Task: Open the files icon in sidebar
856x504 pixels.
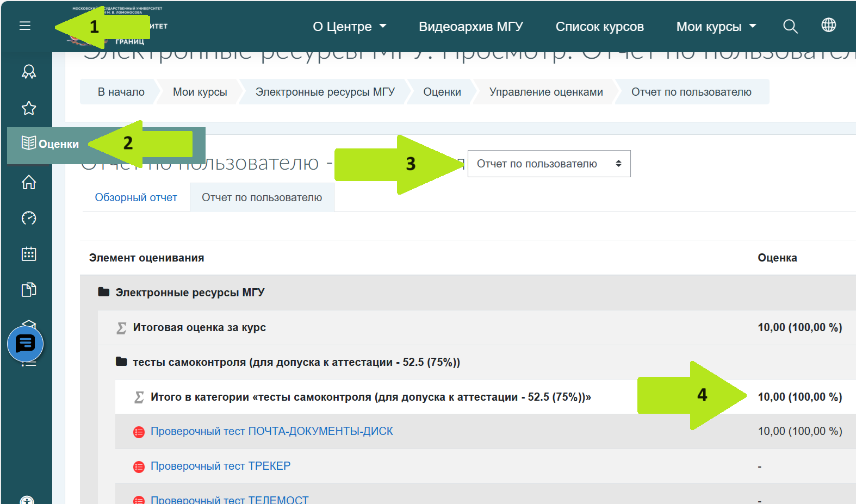Action: click(29, 290)
